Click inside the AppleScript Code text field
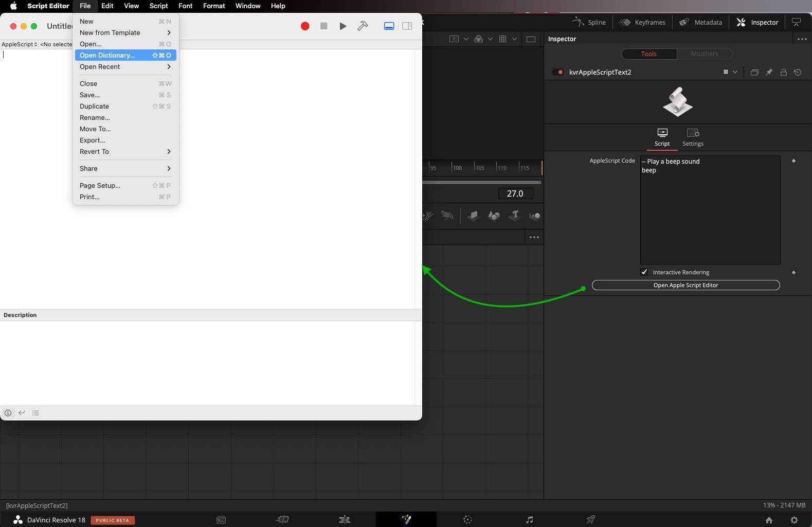Screen dimensions: 812x527 (710, 210)
